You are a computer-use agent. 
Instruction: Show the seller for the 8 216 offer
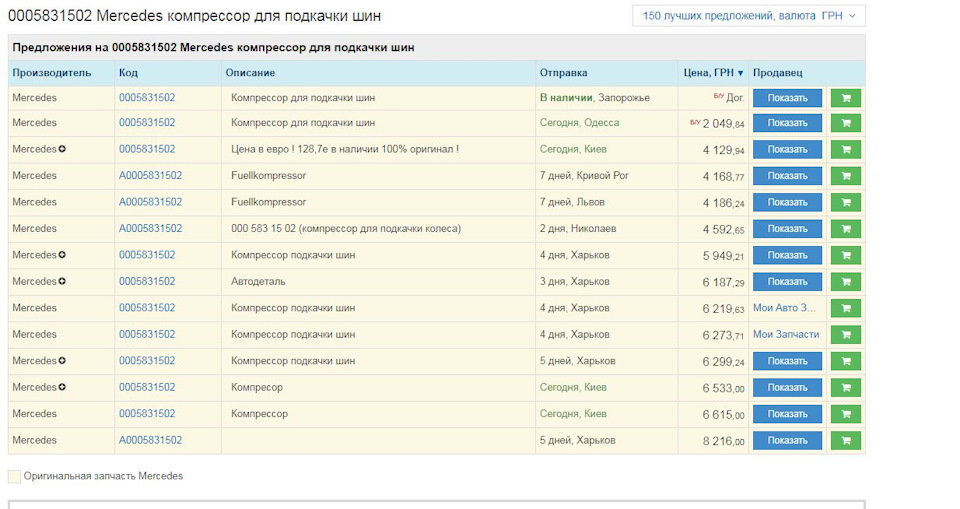[787, 440]
